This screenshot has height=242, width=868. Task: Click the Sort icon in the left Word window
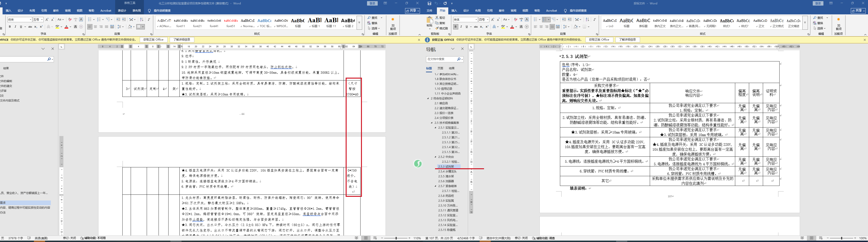[142, 19]
